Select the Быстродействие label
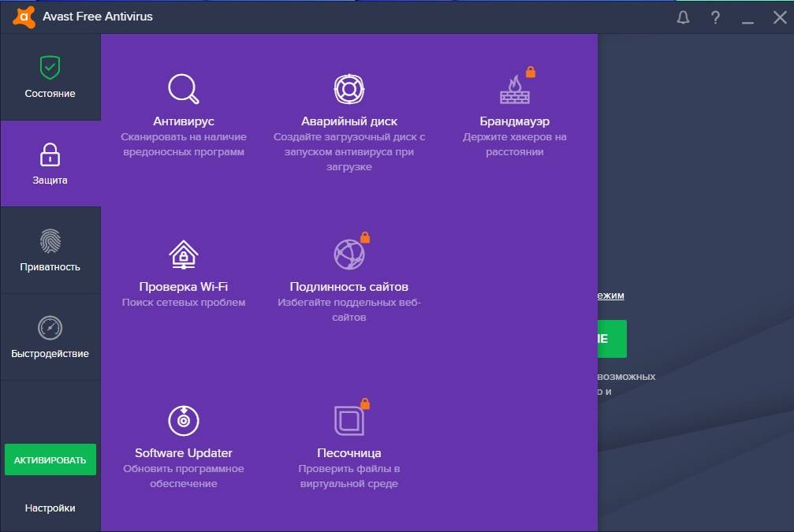Image resolution: width=794 pixels, height=532 pixels. [x=50, y=353]
